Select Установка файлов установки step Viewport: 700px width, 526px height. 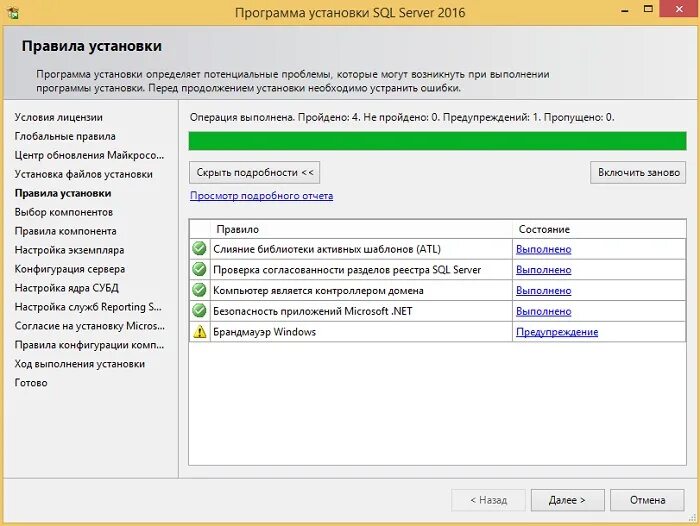(x=83, y=174)
